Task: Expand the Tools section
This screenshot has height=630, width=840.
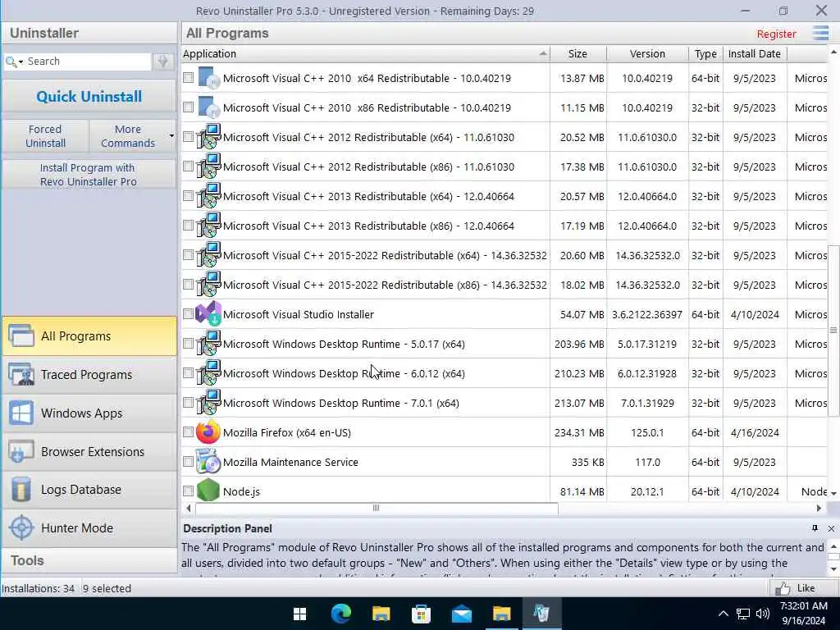Action: click(89, 560)
